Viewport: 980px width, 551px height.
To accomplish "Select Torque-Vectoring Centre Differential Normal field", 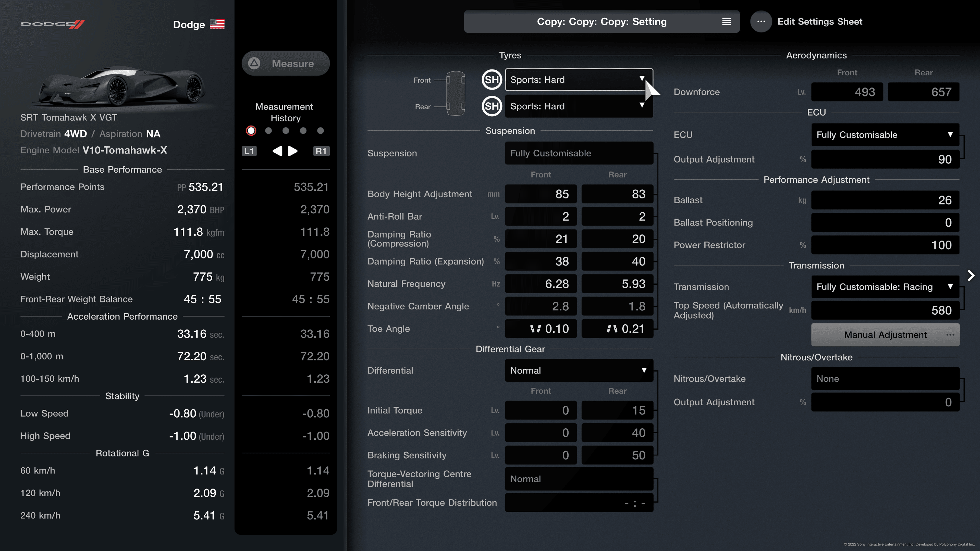I will pyautogui.click(x=579, y=479).
